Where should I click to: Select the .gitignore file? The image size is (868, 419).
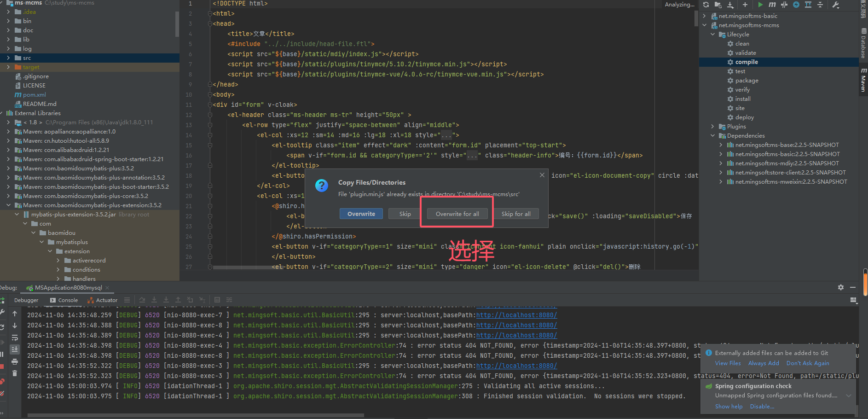35,76
